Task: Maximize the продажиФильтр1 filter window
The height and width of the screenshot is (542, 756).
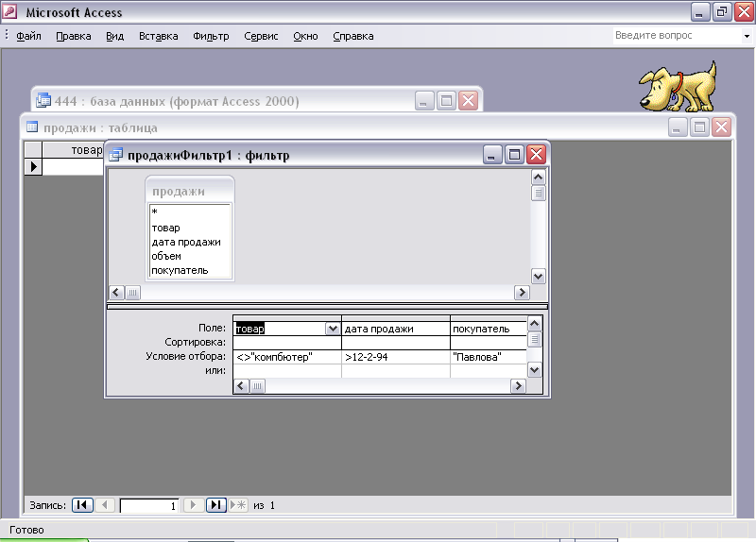Action: [x=514, y=155]
